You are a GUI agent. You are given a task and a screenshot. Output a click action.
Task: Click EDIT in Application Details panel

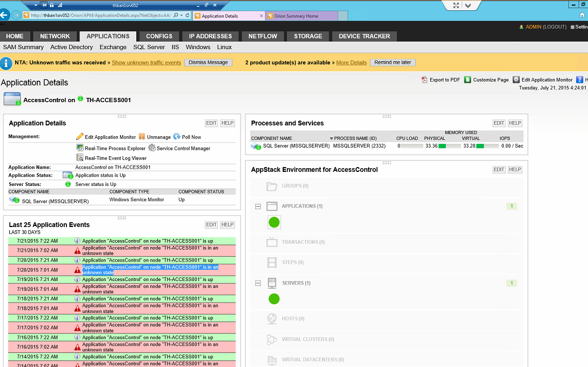211,123
